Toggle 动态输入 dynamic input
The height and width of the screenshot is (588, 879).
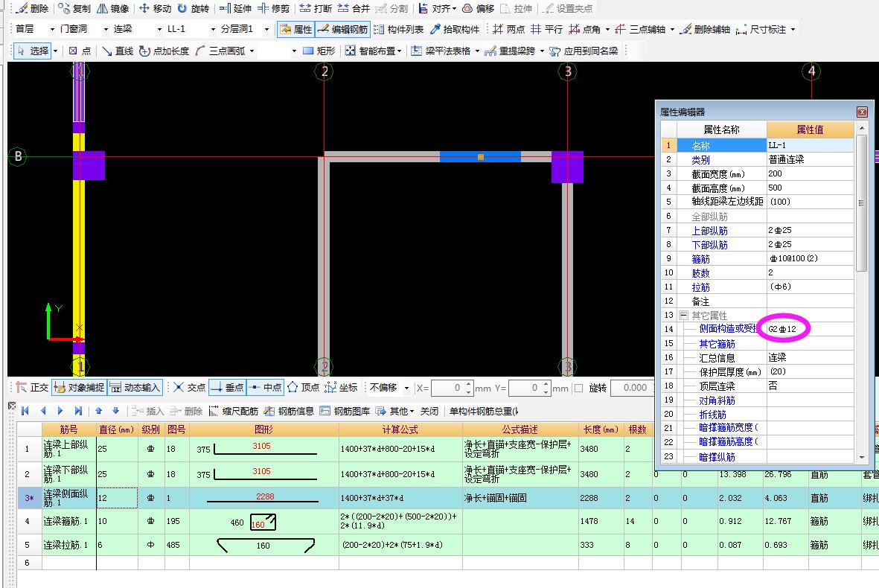pos(135,387)
